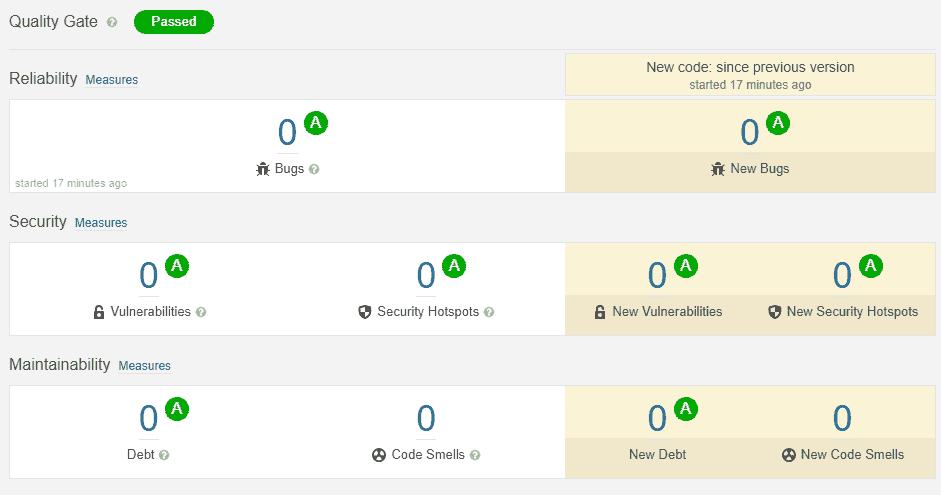Image resolution: width=941 pixels, height=495 pixels.
Task: Click the A rating for New Debt
Action: pos(686,409)
